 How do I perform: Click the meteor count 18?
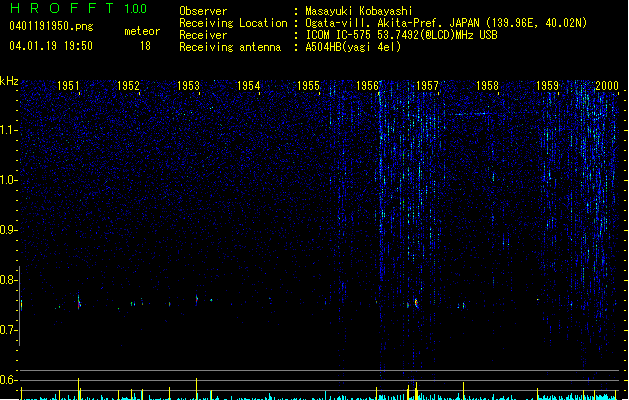145,46
